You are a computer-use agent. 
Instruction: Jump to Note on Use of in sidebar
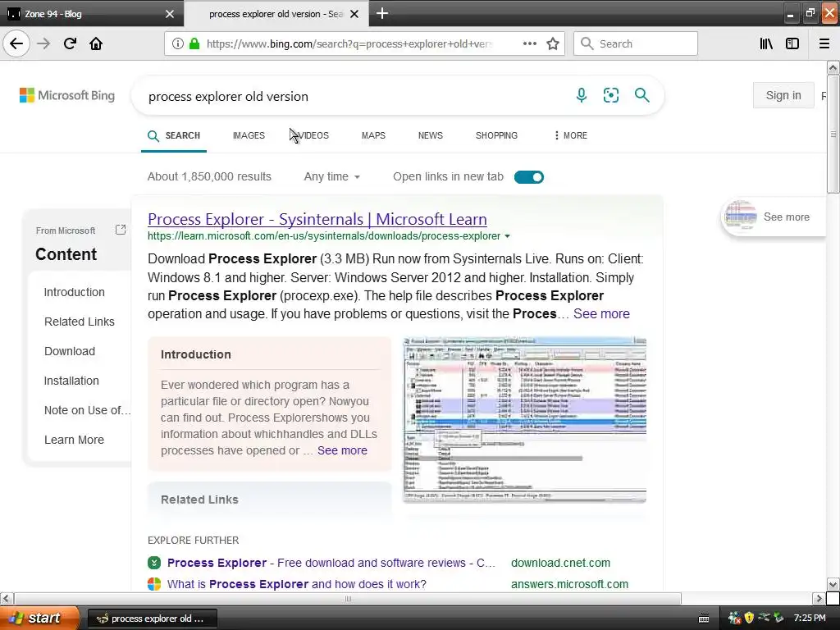pyautogui.click(x=87, y=410)
